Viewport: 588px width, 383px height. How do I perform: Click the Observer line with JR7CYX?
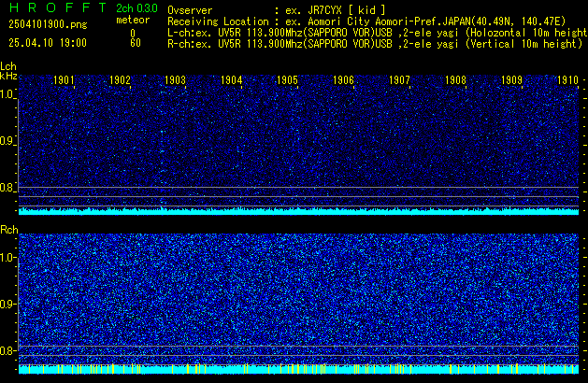tap(277, 10)
